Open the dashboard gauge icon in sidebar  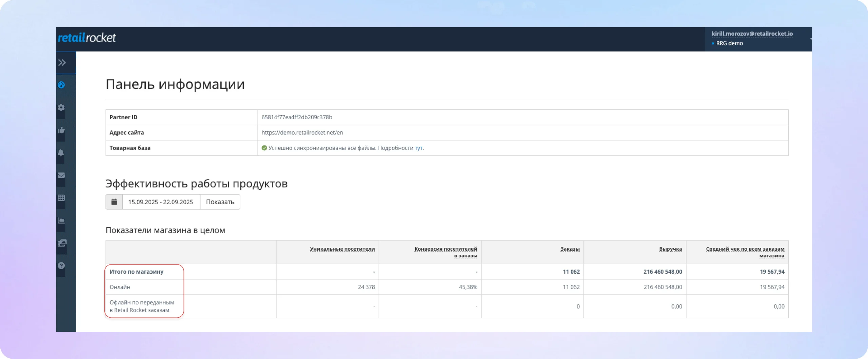(x=61, y=85)
